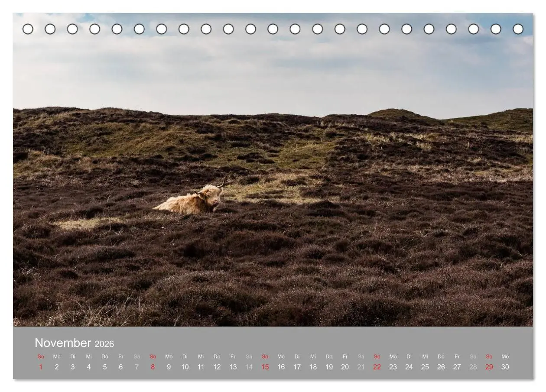Choose the grey Saturday date 14
This screenshot has height=392, width=546.
click(249, 367)
